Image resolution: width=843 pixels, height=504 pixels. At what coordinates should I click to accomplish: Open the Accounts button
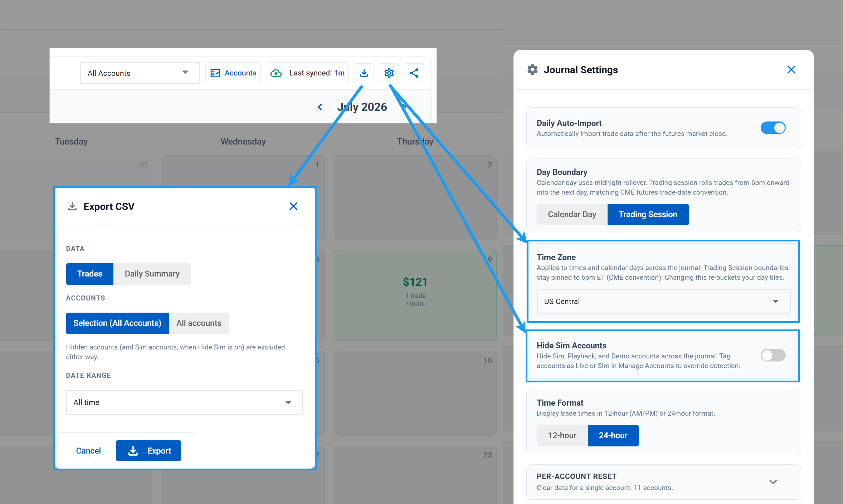tap(233, 73)
